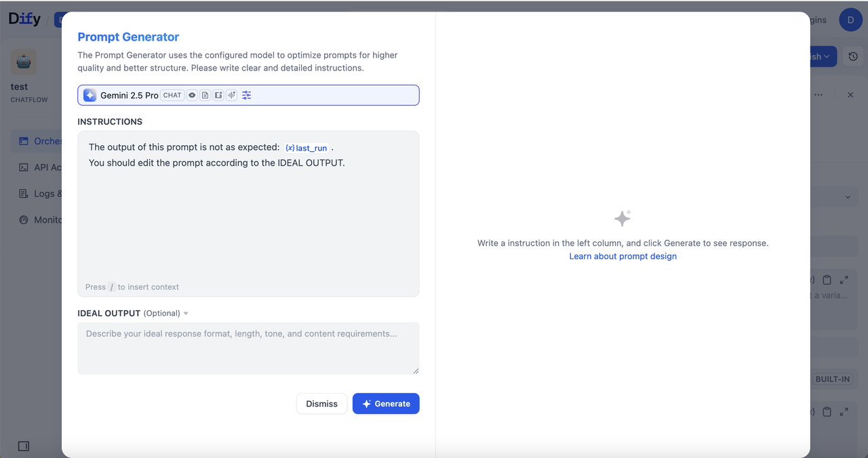The width and height of the screenshot is (868, 458).
Task: Open the Publish dropdown chevron
Action: (827, 57)
